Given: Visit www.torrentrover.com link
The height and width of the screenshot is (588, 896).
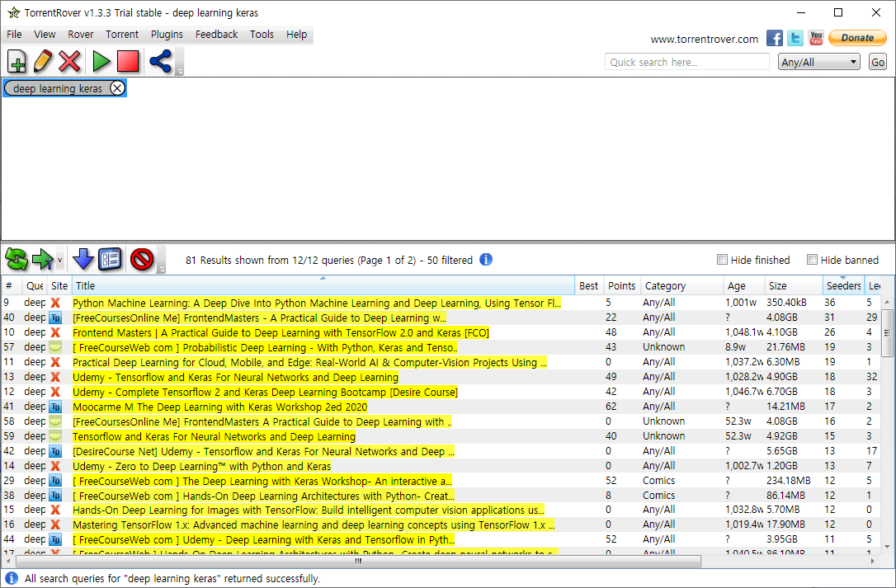Looking at the screenshot, I should click(704, 39).
